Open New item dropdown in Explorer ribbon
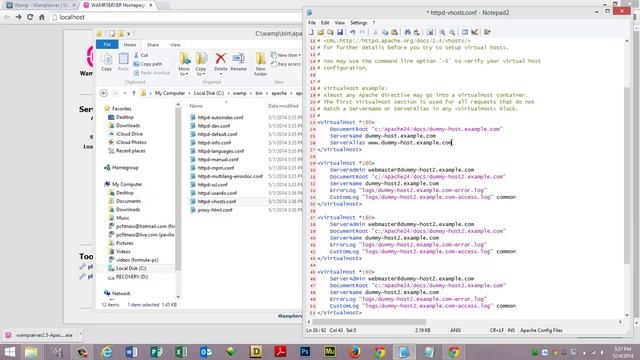Screen dimensions: 640x360 (x=286, y=55)
